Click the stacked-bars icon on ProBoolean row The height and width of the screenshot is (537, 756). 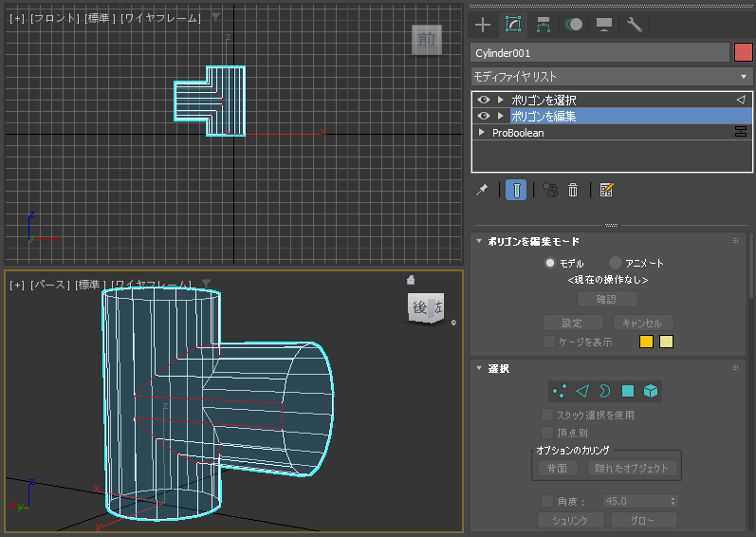pyautogui.click(x=741, y=132)
